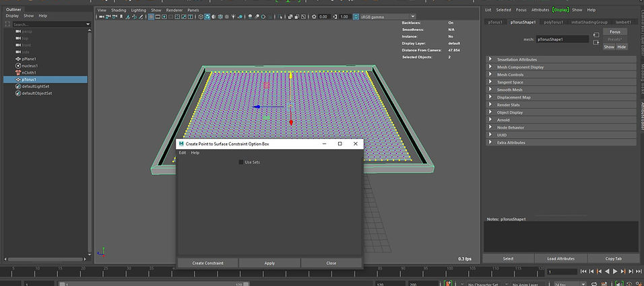This screenshot has width=644, height=286.
Task: Open the Shading menu in viewport
Action: [119, 10]
